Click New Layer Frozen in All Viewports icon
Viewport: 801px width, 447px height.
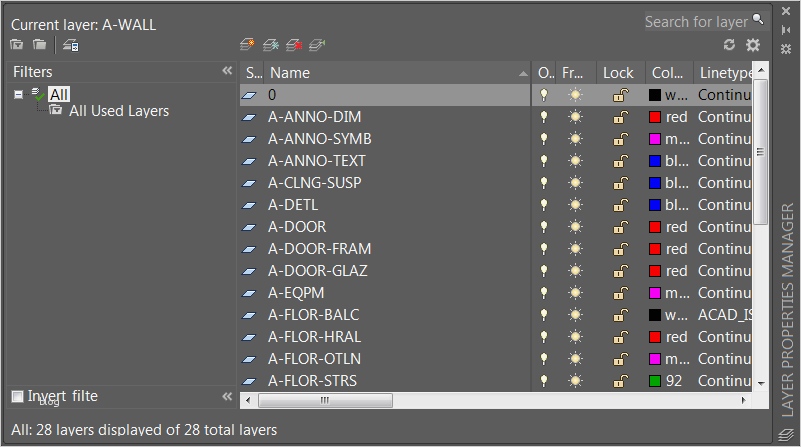(x=271, y=45)
